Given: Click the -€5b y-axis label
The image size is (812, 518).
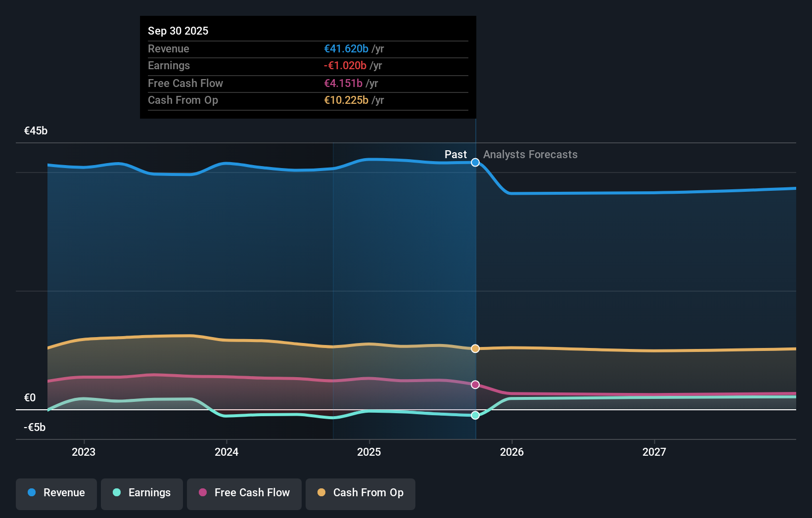Looking at the screenshot, I should (x=35, y=428).
